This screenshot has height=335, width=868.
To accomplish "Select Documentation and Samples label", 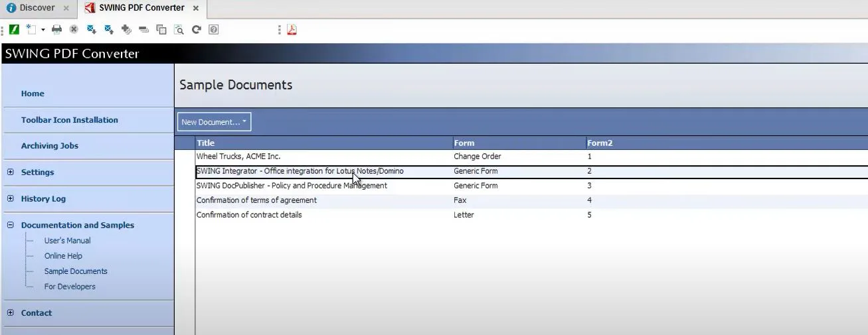I will pos(78,226).
